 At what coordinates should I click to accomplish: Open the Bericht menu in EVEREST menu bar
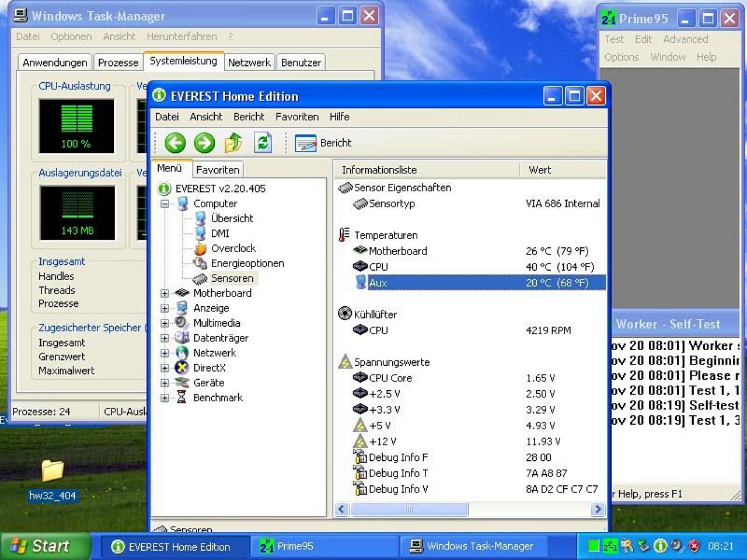click(249, 117)
